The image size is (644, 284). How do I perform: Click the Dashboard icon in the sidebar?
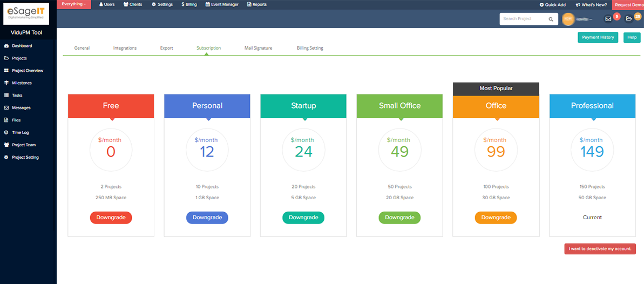pyautogui.click(x=6, y=46)
